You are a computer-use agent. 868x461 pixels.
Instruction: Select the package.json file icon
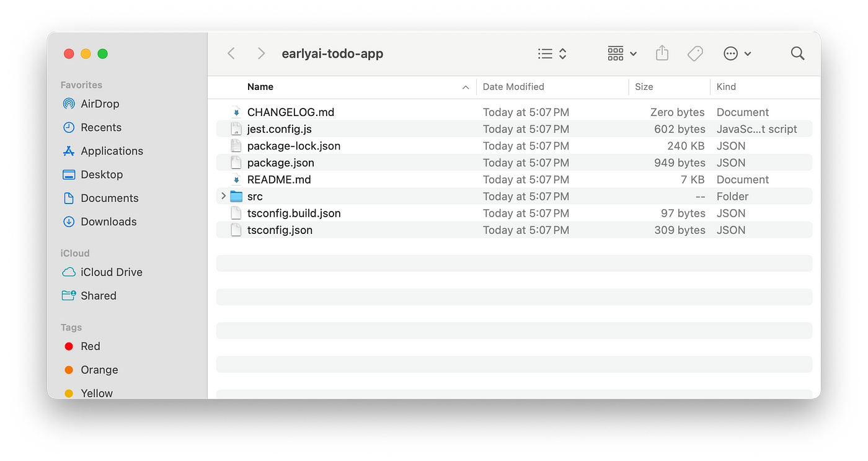pos(236,163)
